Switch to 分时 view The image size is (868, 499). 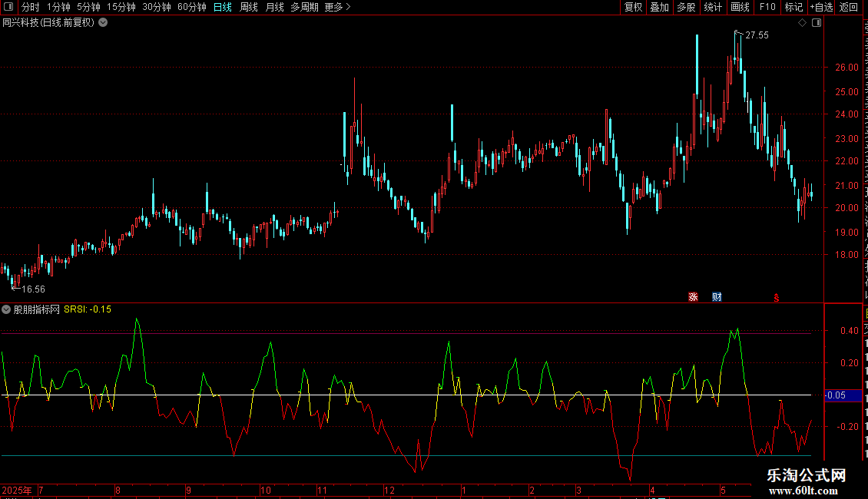pos(31,7)
